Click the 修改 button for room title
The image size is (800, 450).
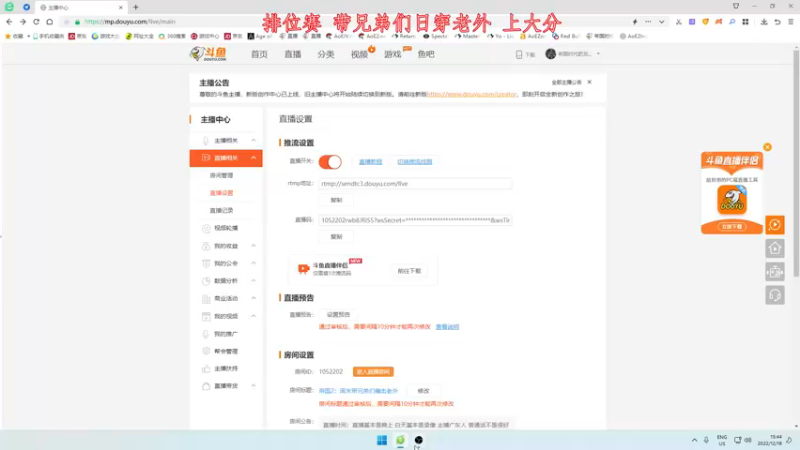(423, 391)
